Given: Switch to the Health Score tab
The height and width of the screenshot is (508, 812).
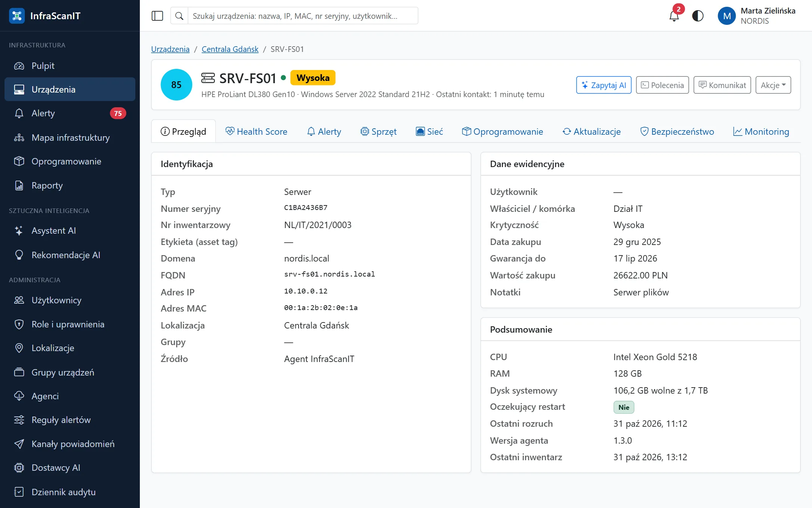Looking at the screenshot, I should click(256, 131).
